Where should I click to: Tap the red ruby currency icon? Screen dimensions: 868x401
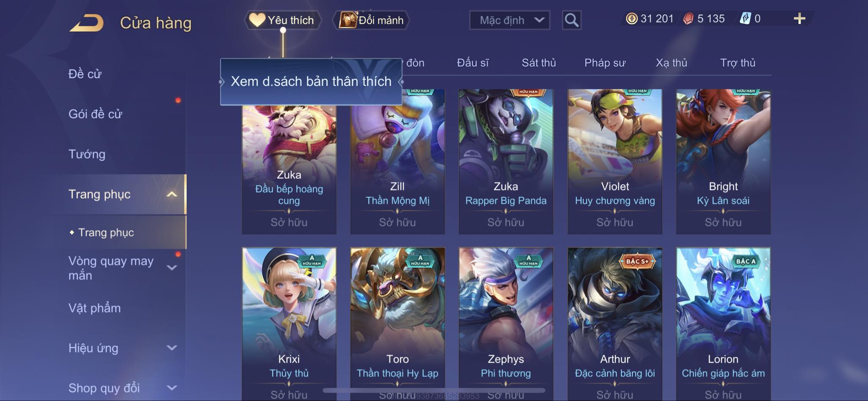point(688,19)
